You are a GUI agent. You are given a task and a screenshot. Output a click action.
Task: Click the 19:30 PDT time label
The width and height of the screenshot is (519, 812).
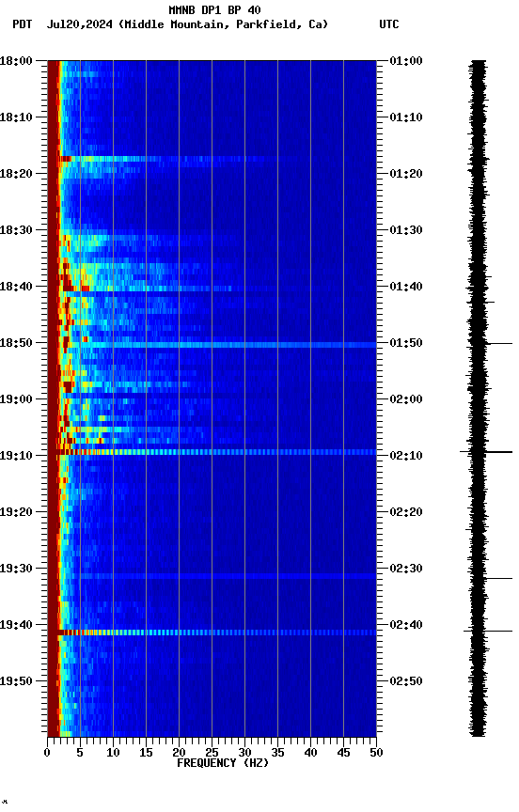point(16,570)
